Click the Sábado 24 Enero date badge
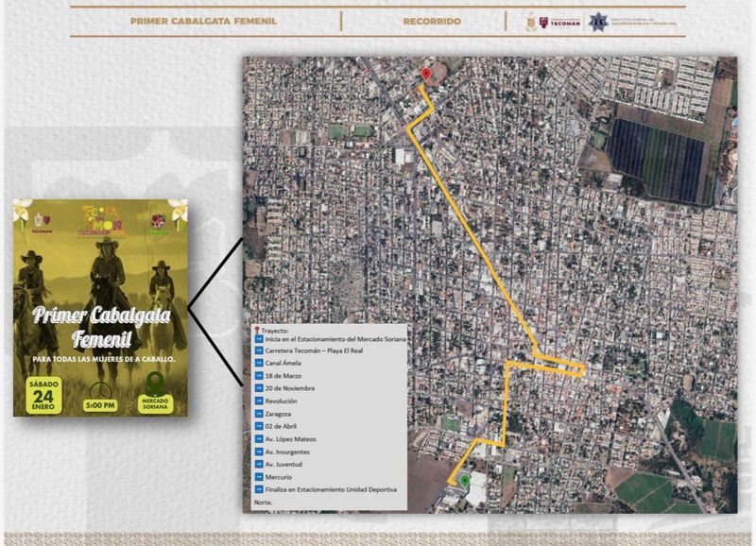 (40, 396)
